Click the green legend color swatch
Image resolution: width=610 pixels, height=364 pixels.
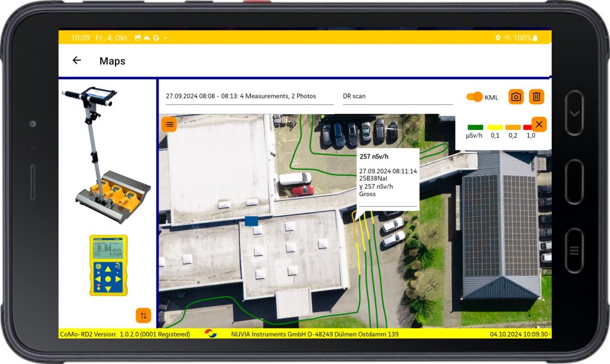(x=475, y=127)
